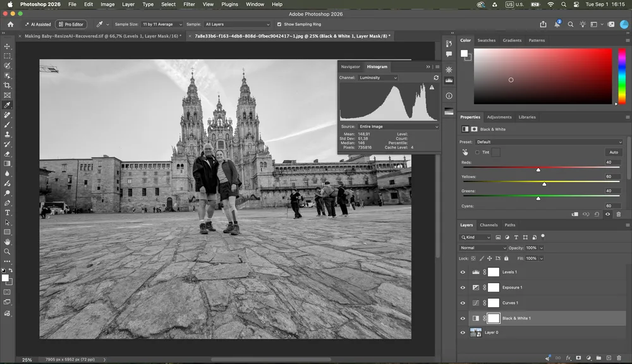Click the Home icon in options bar
632x364 pixels.
(11, 24)
